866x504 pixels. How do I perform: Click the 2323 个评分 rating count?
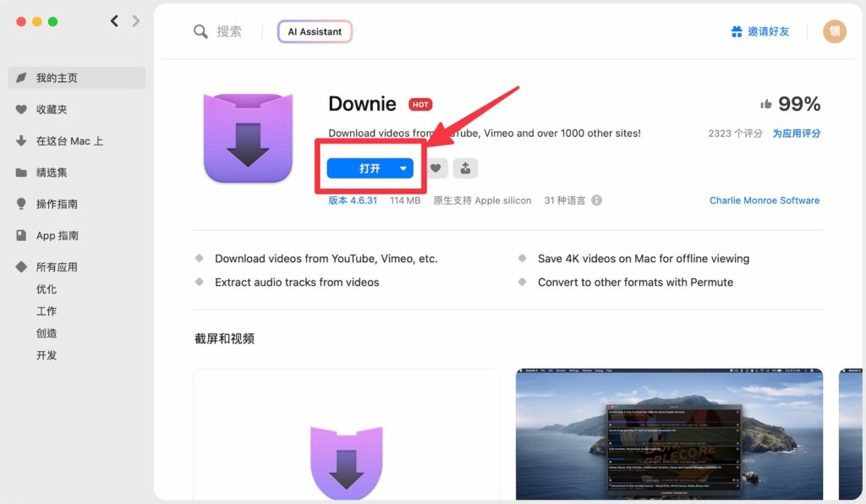[x=735, y=133]
